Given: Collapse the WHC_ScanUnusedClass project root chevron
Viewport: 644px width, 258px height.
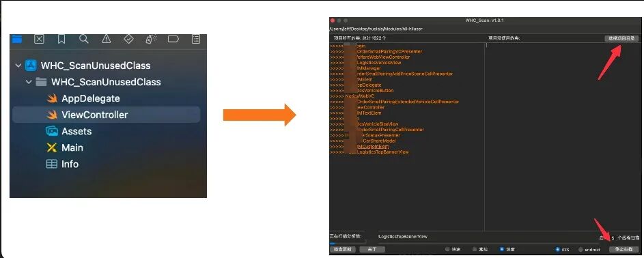Looking at the screenshot, I should 18,66.
